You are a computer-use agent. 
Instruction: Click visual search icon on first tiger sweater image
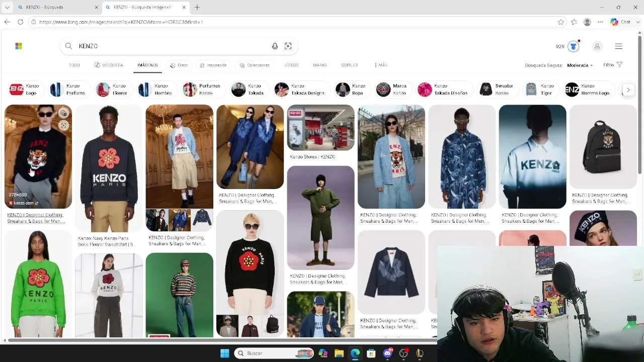tap(63, 126)
